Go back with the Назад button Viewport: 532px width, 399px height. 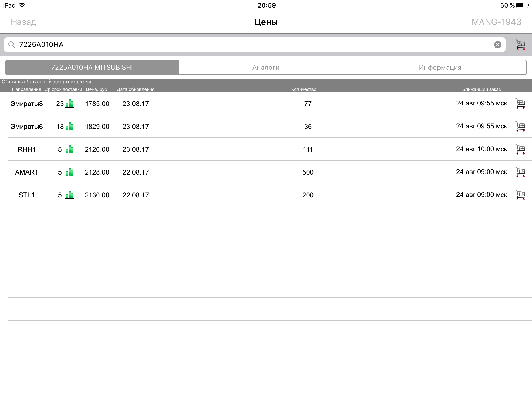pyautogui.click(x=23, y=22)
